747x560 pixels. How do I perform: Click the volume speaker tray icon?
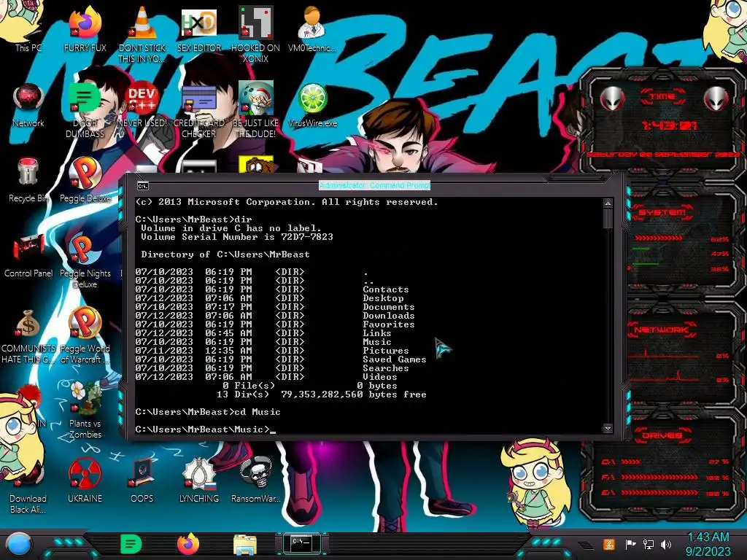667,545
